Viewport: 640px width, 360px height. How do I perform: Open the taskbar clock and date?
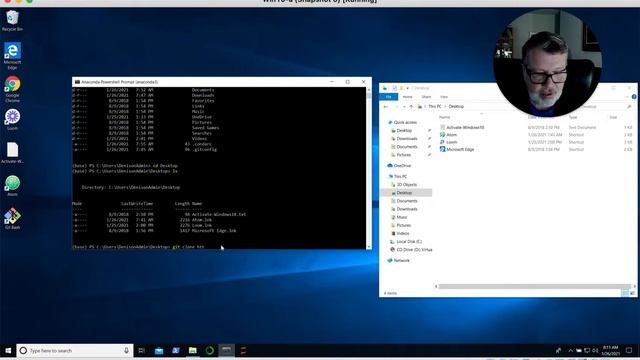coord(610,351)
